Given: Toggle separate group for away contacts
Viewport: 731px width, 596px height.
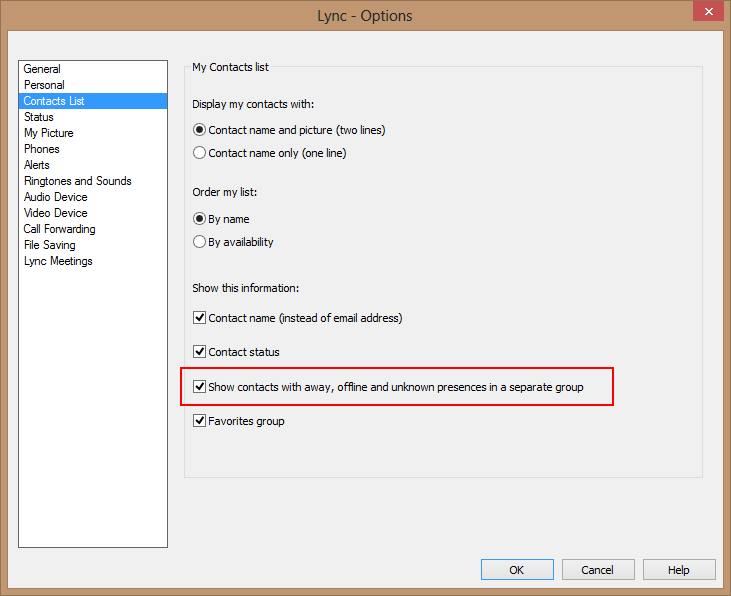Looking at the screenshot, I should coord(200,387).
